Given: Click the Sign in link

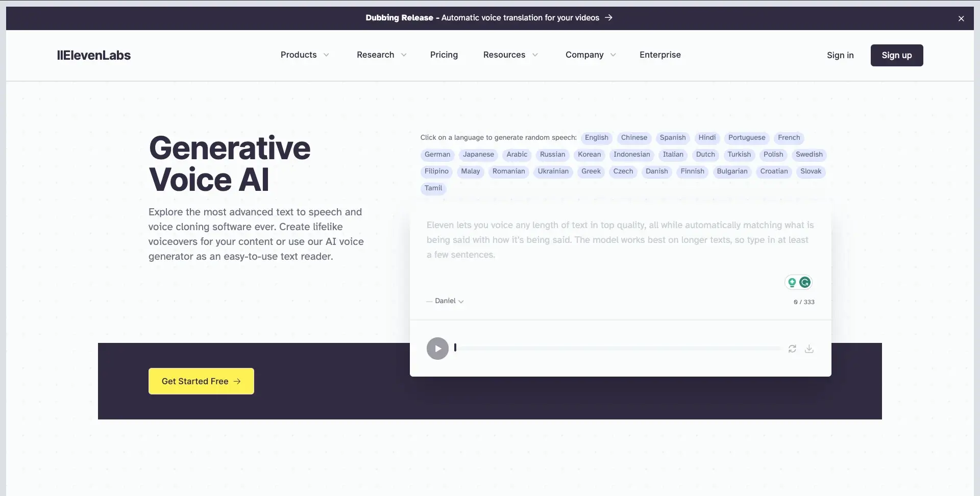Looking at the screenshot, I should [840, 55].
